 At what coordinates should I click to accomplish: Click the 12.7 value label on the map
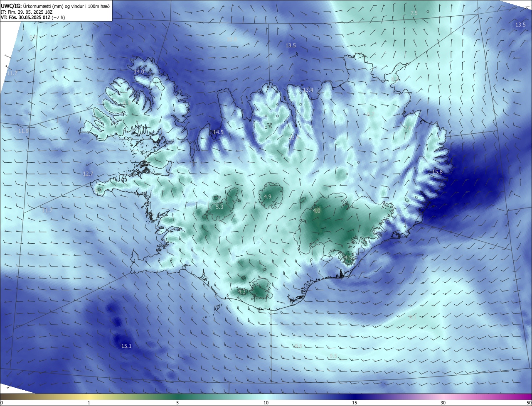point(88,174)
